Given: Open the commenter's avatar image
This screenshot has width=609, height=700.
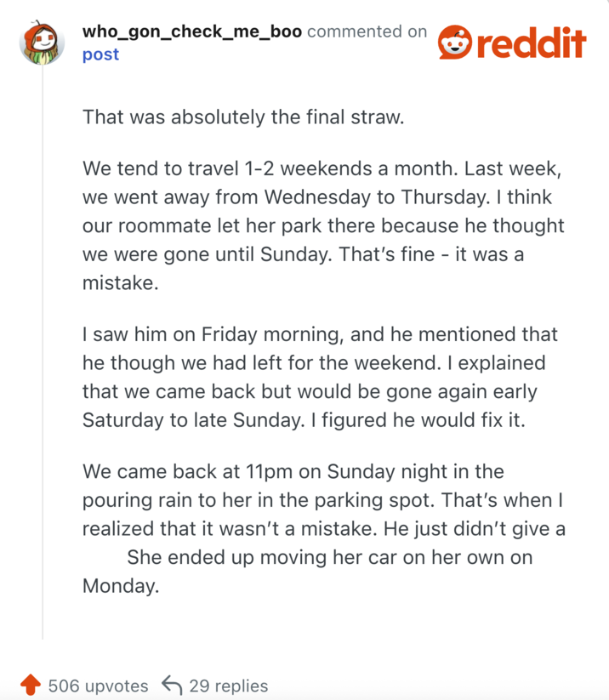Looking at the screenshot, I should point(42,44).
